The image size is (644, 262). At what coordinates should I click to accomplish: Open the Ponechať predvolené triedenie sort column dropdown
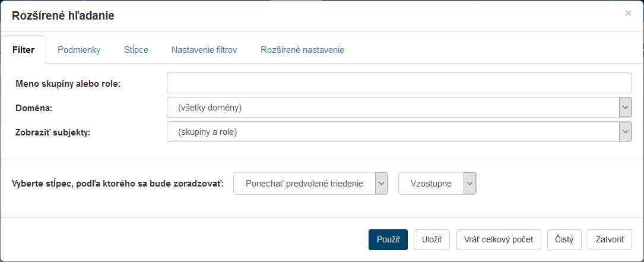click(x=311, y=184)
